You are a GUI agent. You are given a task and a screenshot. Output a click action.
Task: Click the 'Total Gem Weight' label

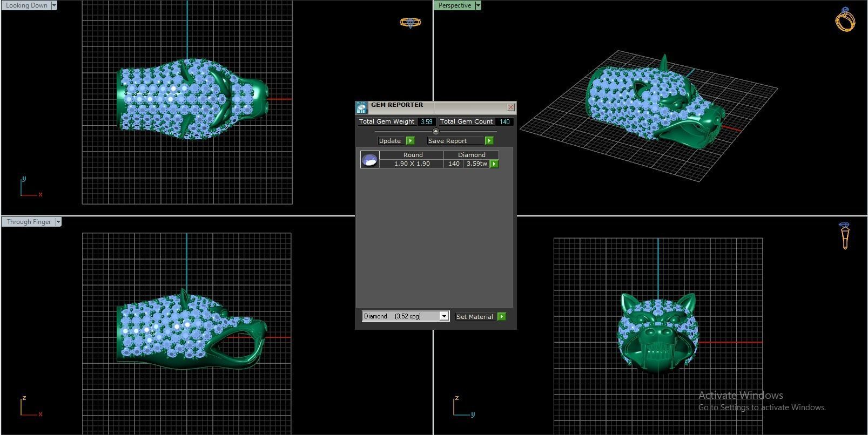tap(387, 122)
